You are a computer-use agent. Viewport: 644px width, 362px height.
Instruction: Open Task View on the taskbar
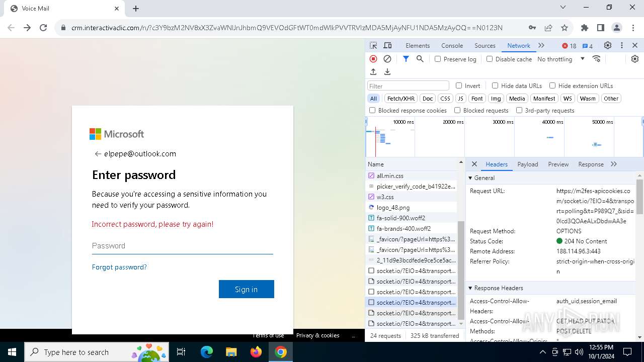(x=181, y=352)
